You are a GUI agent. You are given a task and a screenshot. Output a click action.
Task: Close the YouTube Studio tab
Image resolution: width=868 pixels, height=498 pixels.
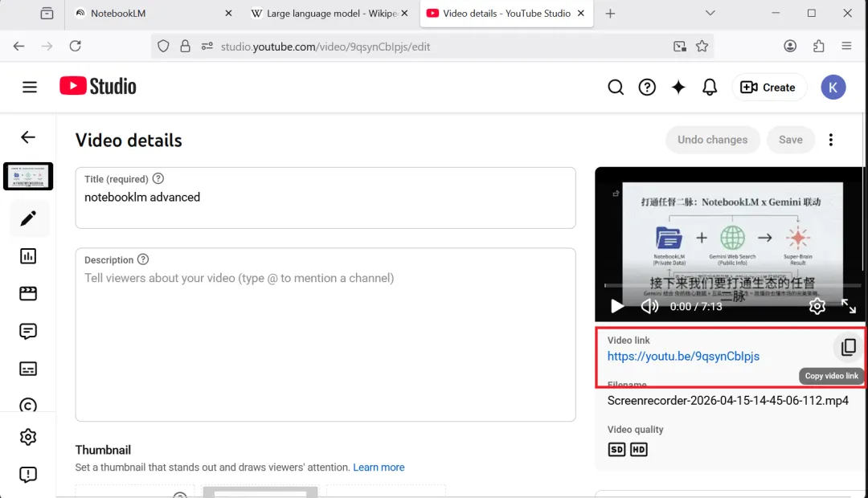click(581, 14)
